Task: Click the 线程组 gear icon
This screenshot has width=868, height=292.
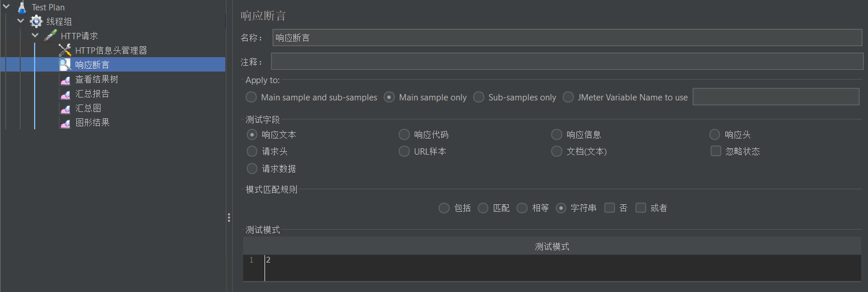Action: (36, 21)
